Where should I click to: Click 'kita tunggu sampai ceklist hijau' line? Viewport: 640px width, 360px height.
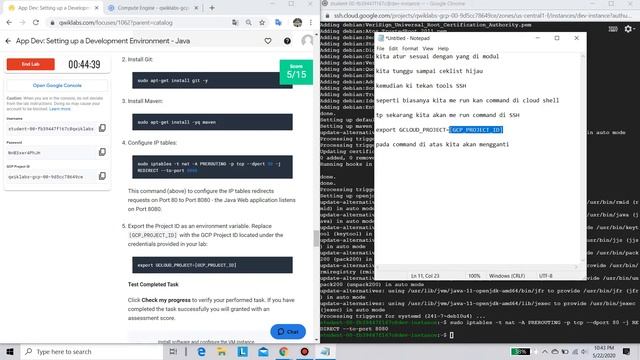(429, 71)
